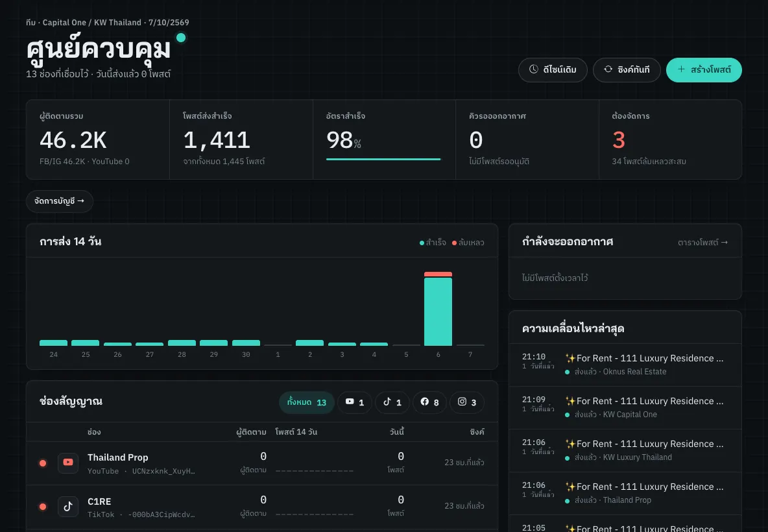The width and height of the screenshot is (768, 532).
Task: Click the คิวรอออกอากาศ 0 value
Action: (x=475, y=141)
